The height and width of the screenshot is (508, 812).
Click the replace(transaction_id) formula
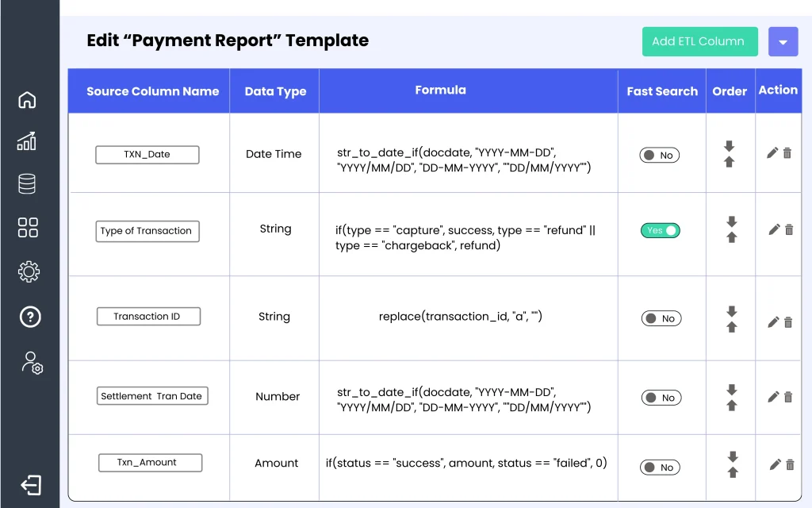(461, 316)
